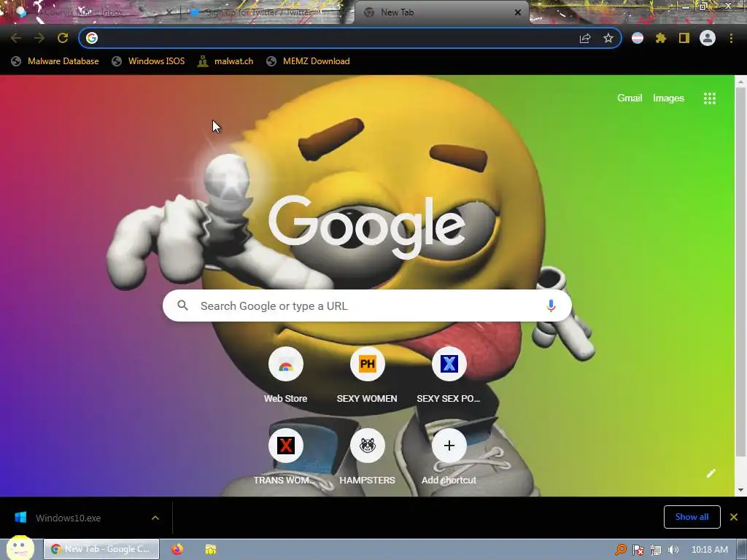Open the Extensions puzzle piece menu
Viewport: 747px width, 560px height.
click(x=661, y=38)
